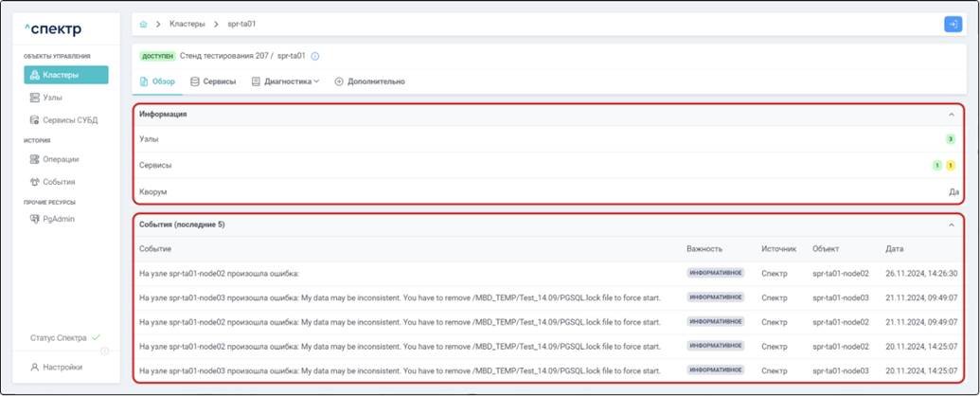Click the yellow services count badge

coord(951,166)
